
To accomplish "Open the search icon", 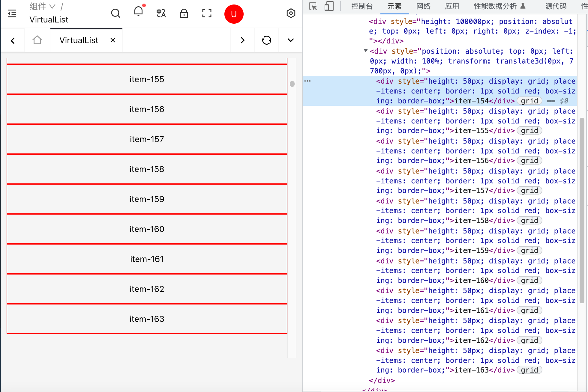I will pyautogui.click(x=115, y=13).
